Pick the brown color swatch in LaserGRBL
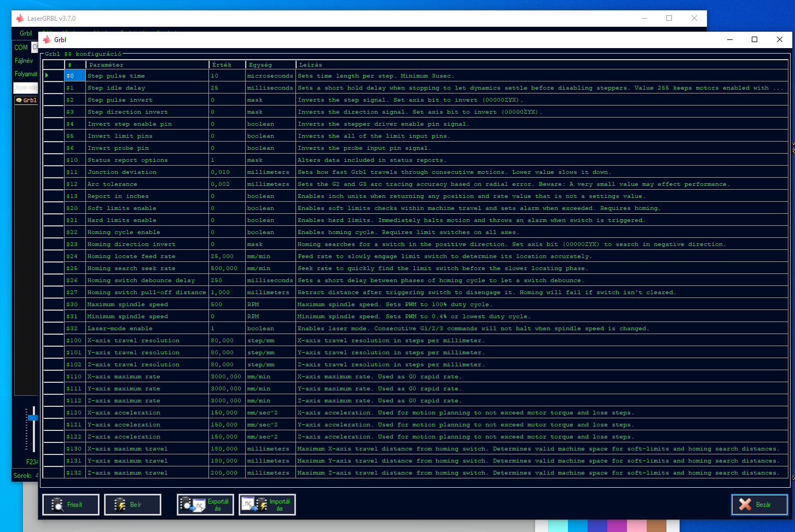Image resolution: width=795 pixels, height=532 pixels. [x=657, y=525]
